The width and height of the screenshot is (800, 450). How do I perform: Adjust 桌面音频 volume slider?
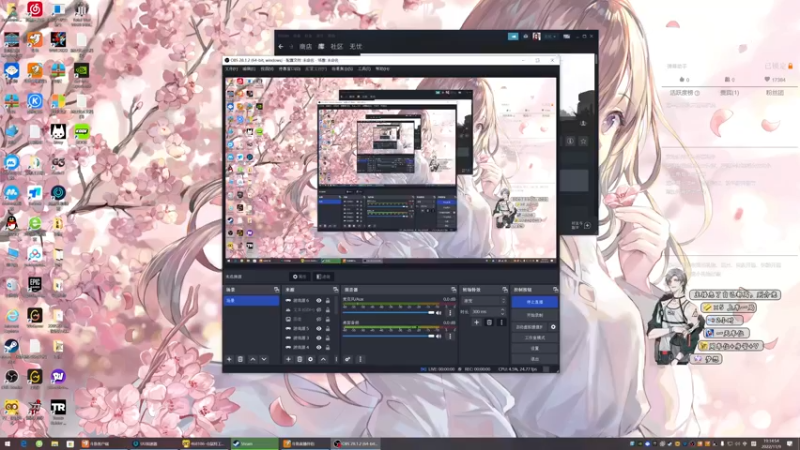coord(390,336)
